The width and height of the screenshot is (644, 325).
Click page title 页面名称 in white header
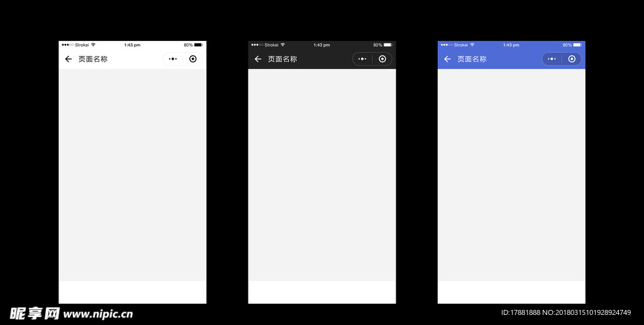tap(93, 59)
